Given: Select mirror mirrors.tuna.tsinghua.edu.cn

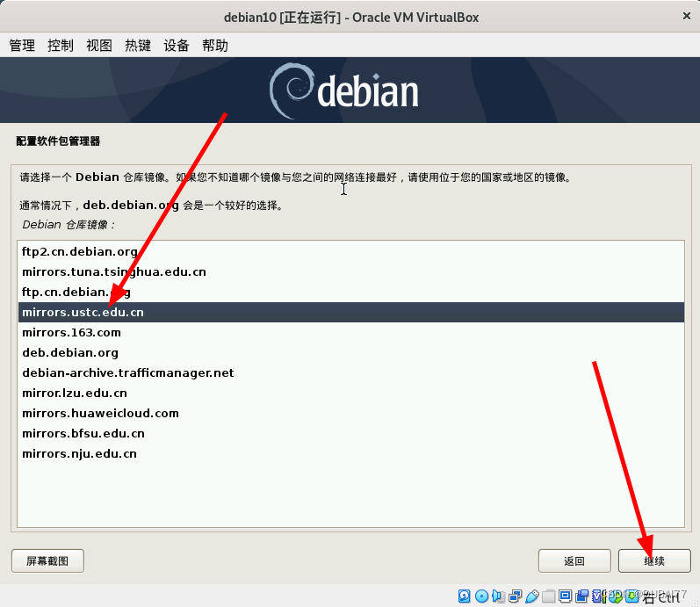Looking at the screenshot, I should pyautogui.click(x=351, y=271).
